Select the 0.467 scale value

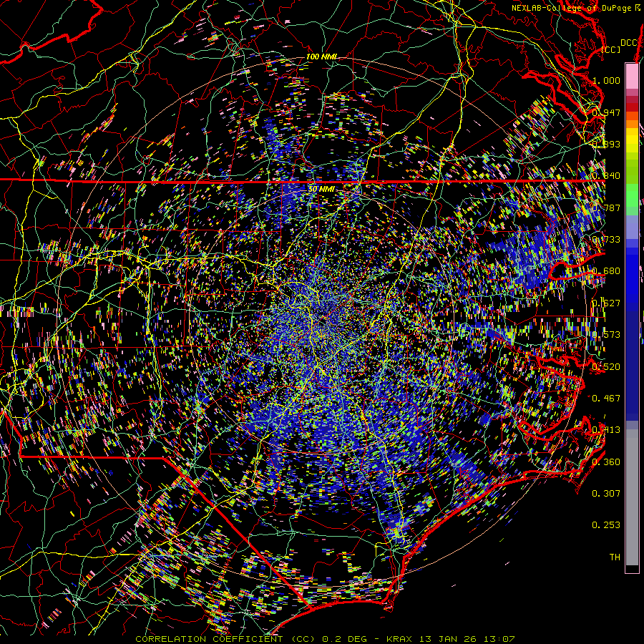click(x=606, y=399)
